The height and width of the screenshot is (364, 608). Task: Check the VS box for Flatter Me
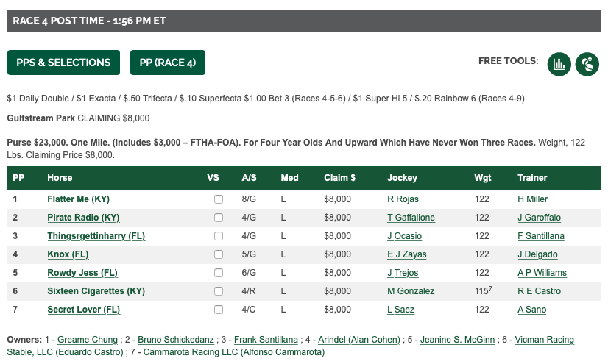coord(219,199)
